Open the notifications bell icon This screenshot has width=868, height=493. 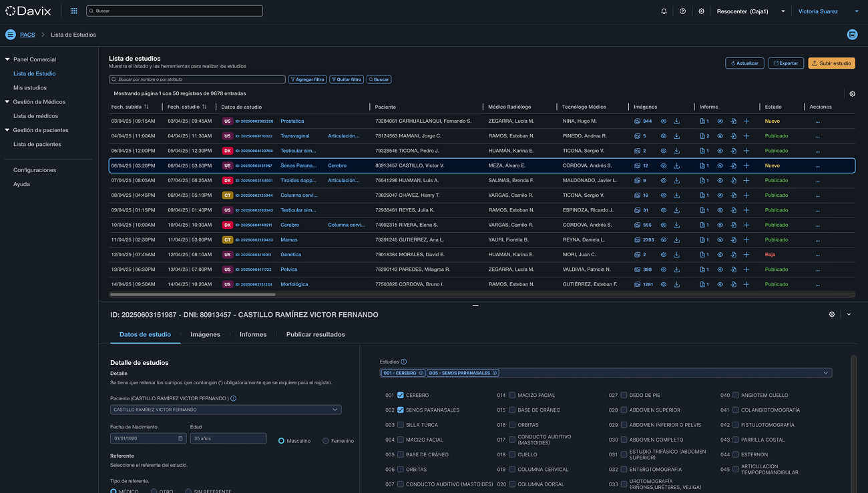click(664, 11)
